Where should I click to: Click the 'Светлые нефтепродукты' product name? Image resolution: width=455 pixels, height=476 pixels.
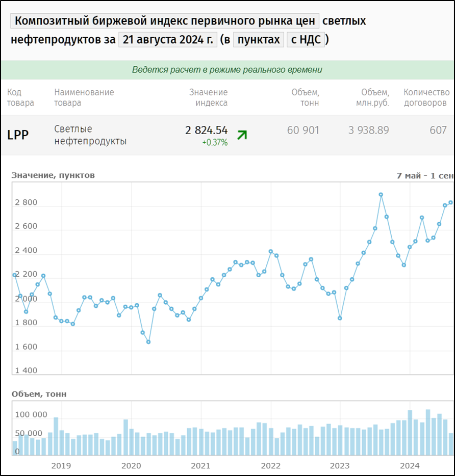click(x=90, y=135)
